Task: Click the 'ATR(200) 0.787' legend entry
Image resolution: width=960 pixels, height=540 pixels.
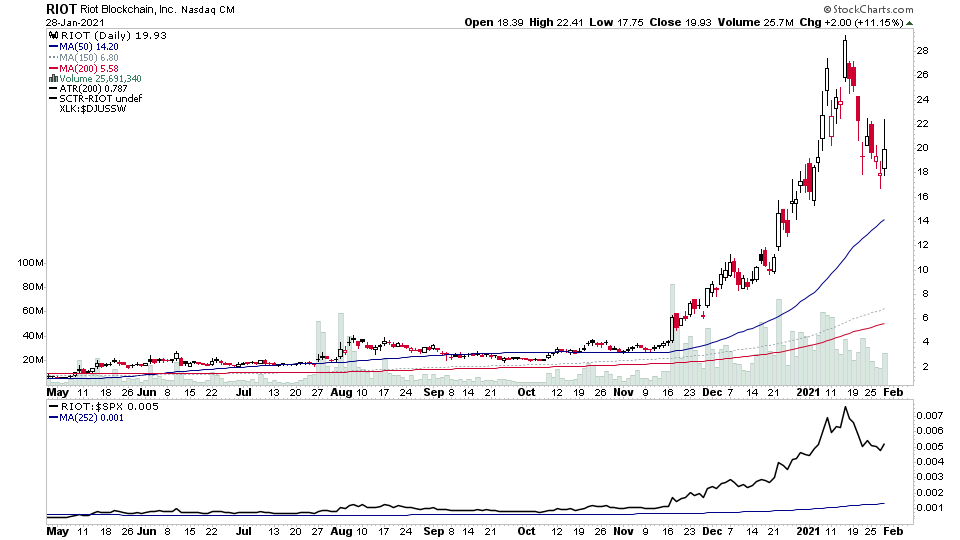Action: coord(93,89)
